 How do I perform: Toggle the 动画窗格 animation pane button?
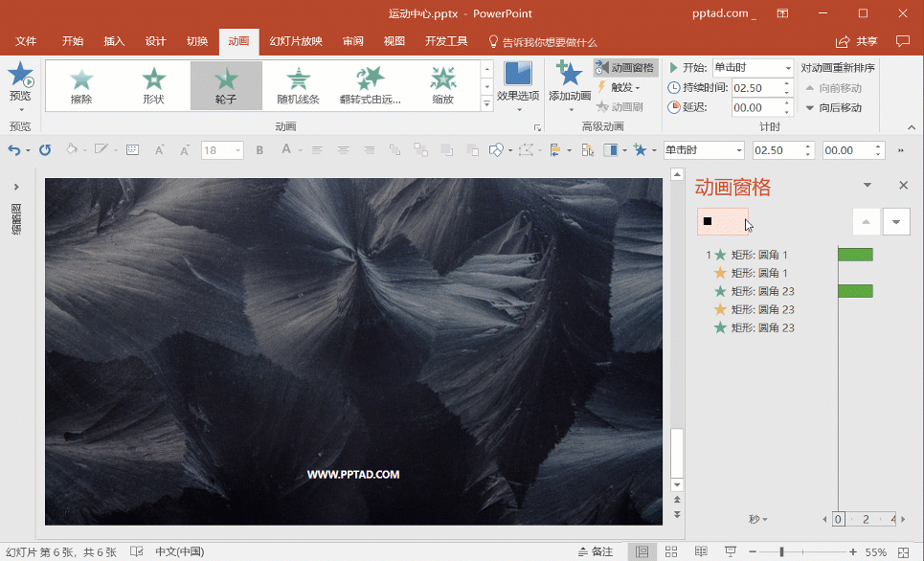(626, 68)
